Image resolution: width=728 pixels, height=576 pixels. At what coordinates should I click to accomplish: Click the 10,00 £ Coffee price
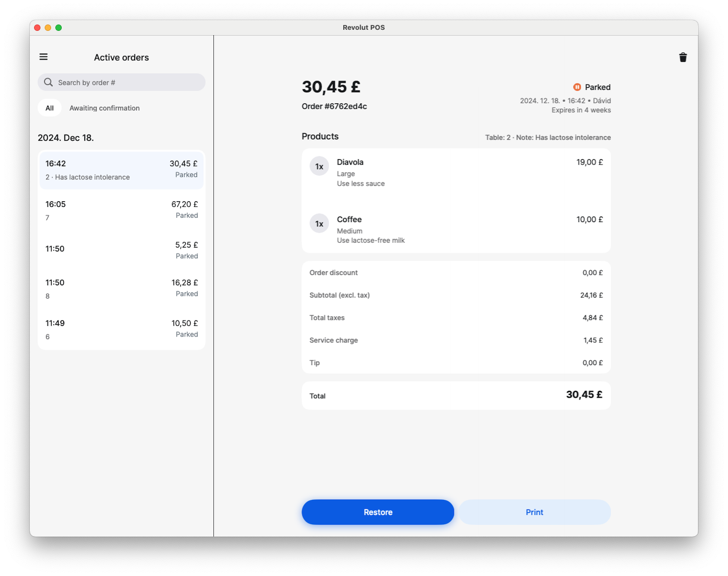pos(590,219)
